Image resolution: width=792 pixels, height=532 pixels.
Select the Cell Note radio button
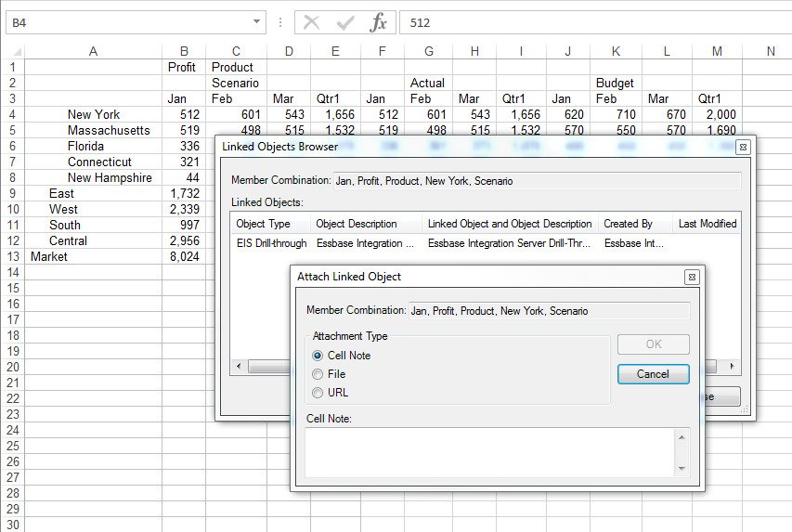tap(318, 356)
